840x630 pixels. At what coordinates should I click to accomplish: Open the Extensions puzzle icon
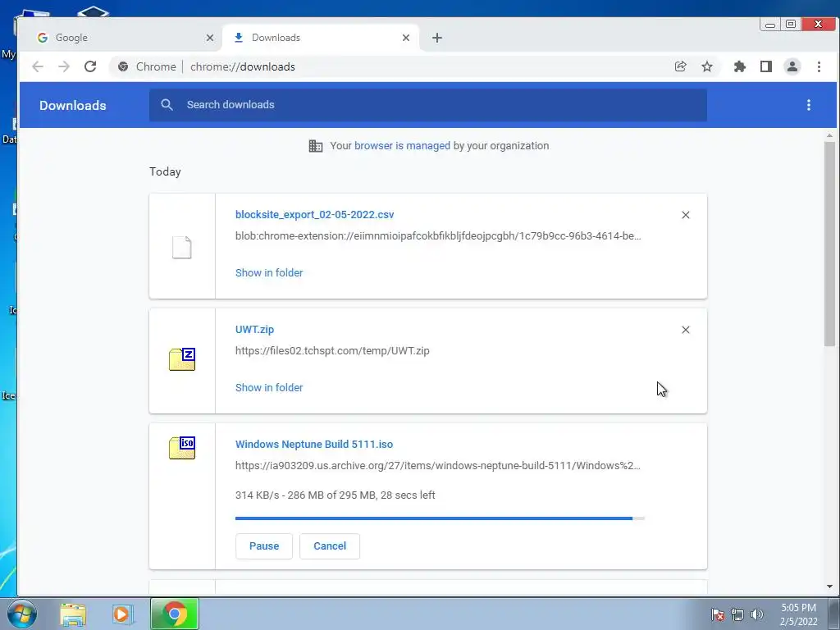740,66
